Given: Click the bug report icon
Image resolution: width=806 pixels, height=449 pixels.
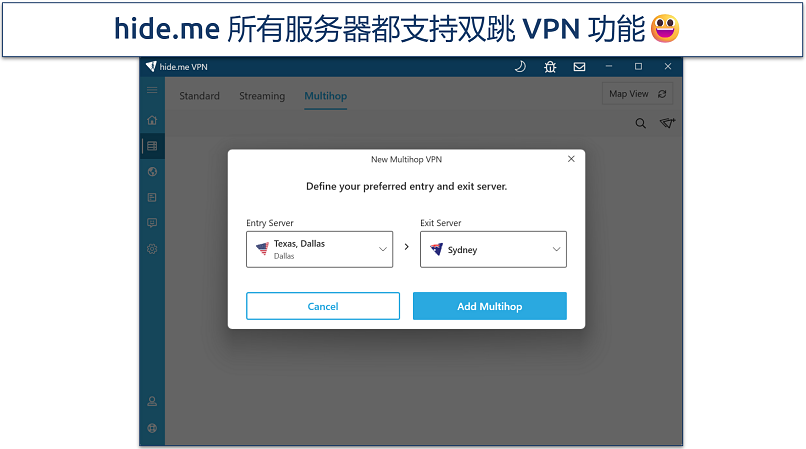Looking at the screenshot, I should coord(550,67).
